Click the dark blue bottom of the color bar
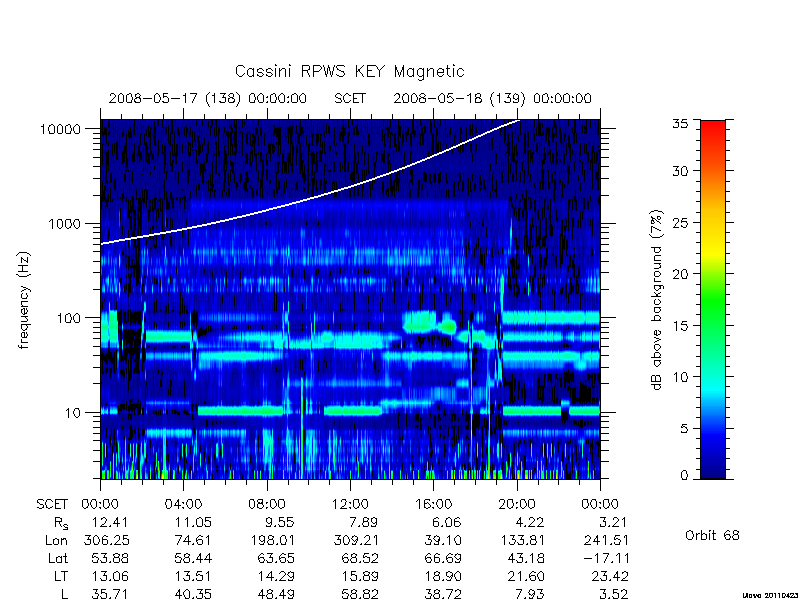Viewport: 800px width, 600px height. (713, 470)
